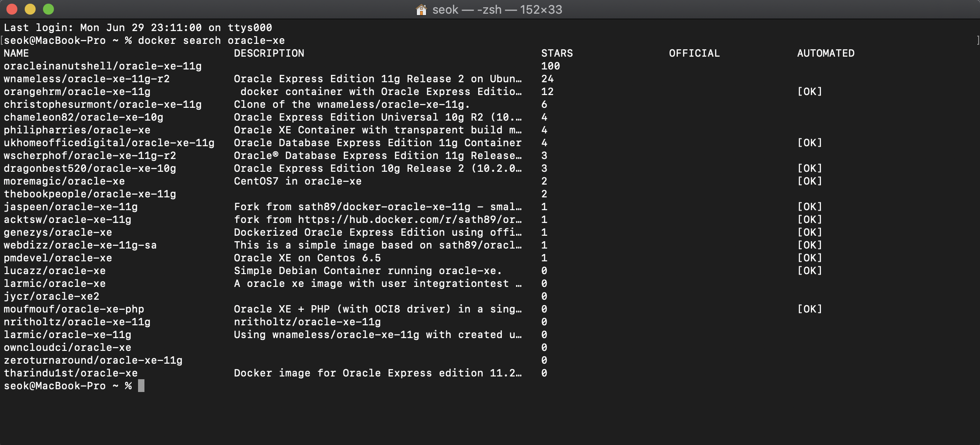
Task: Click the terminal cursor at the bottom prompt
Action: pyautogui.click(x=141, y=386)
